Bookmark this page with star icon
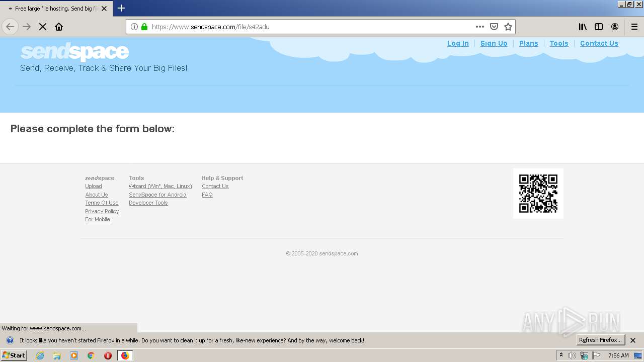The image size is (644, 362). point(508,27)
